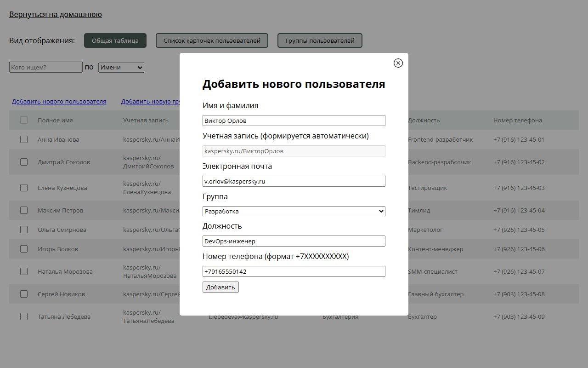This screenshot has height=368, width=588.
Task: Click the name Ольга Смирнова in table
Action: 62,230
